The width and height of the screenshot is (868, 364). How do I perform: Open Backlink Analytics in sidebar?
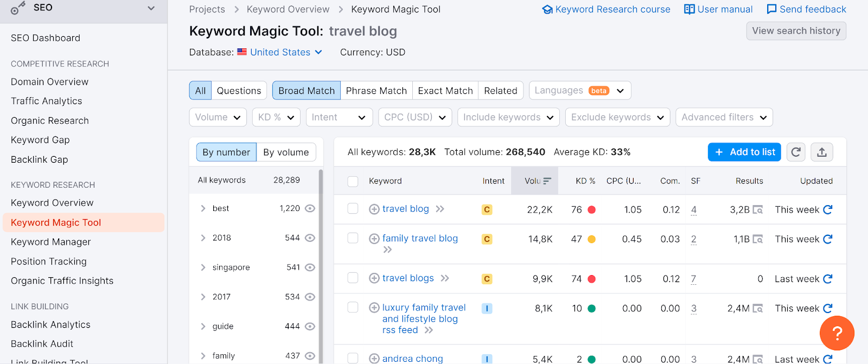[x=50, y=324]
